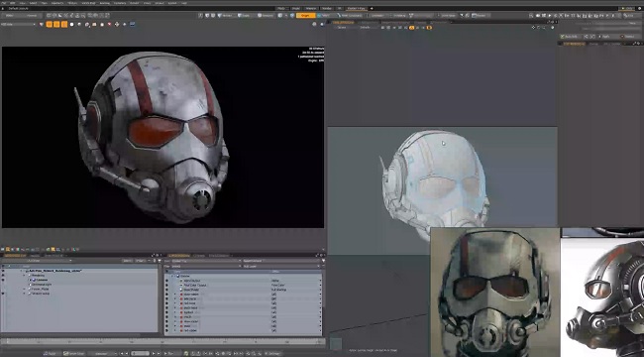Open the Animate dropdown at bottom bar
The width and height of the screenshot is (644, 357).
pos(103,353)
